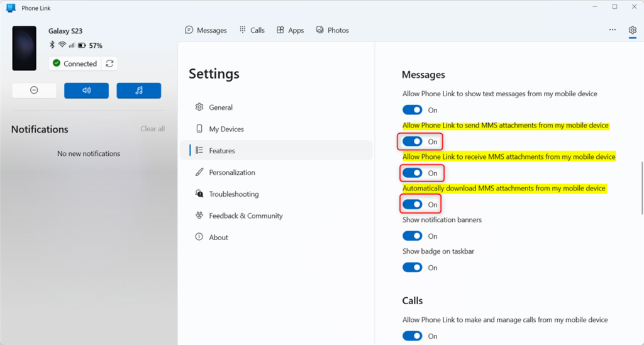This screenshot has width=644, height=345.
Task: Click the green Connected checkmark icon
Action: coord(57,63)
